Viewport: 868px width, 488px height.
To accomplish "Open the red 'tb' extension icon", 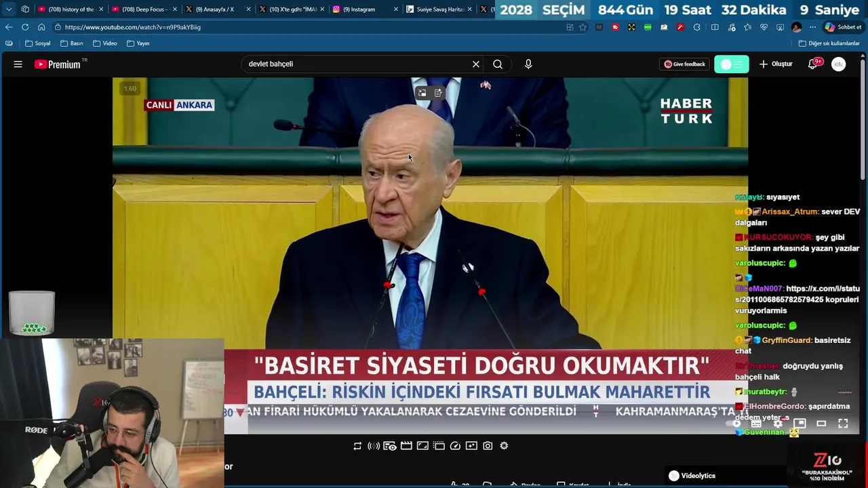I will tap(615, 27).
